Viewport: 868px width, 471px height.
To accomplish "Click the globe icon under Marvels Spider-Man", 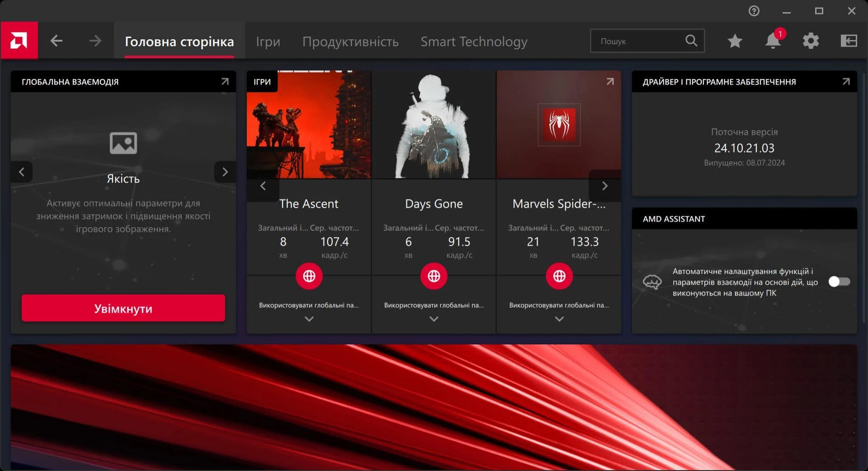I will coord(559,276).
